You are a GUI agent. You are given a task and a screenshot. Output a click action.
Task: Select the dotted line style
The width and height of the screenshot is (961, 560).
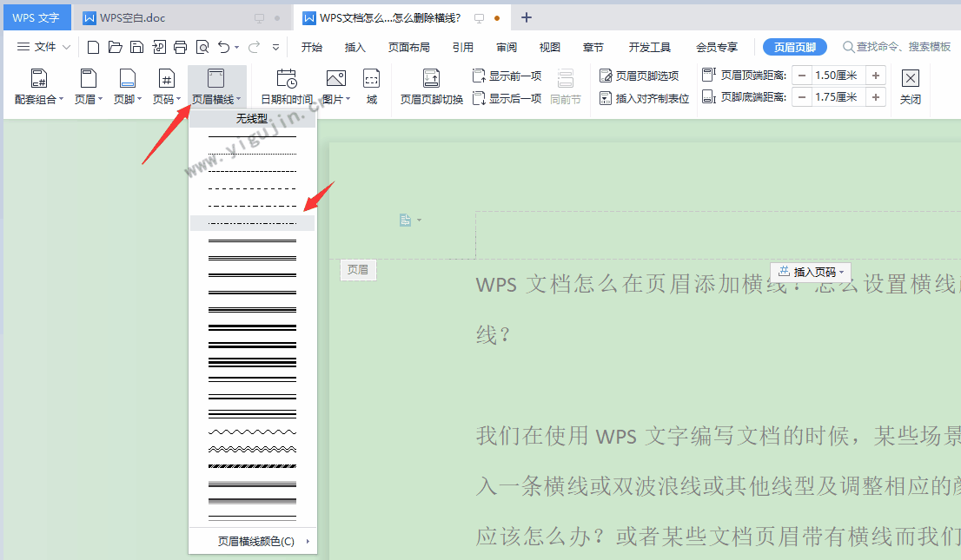point(253,154)
